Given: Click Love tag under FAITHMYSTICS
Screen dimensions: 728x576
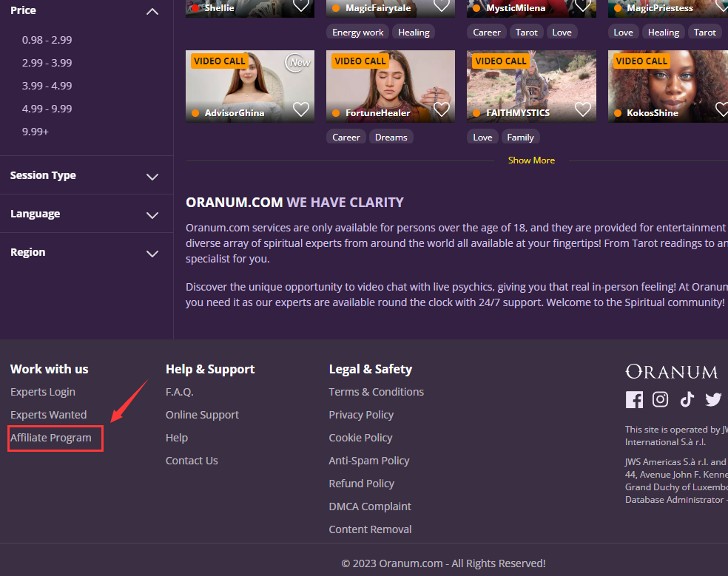Looking at the screenshot, I should coord(482,137).
